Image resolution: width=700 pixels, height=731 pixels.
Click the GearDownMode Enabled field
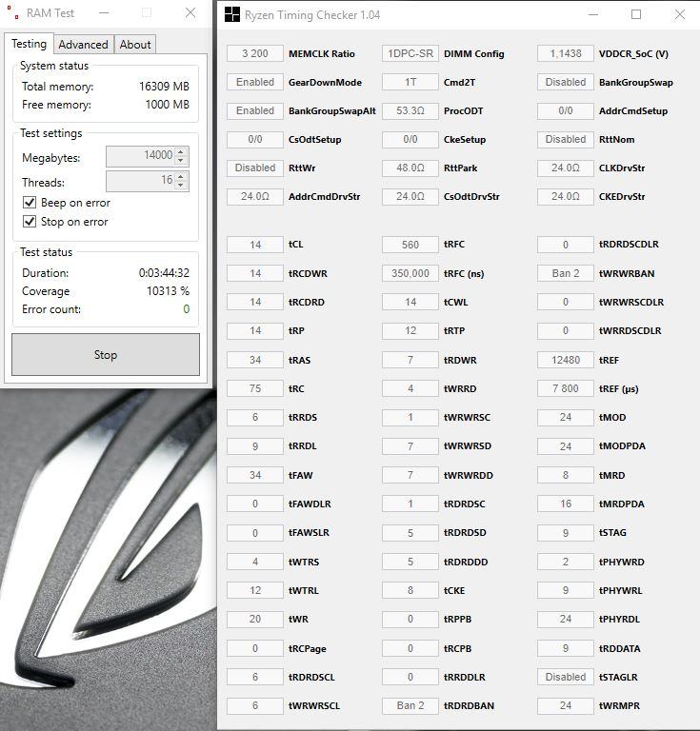coord(255,82)
